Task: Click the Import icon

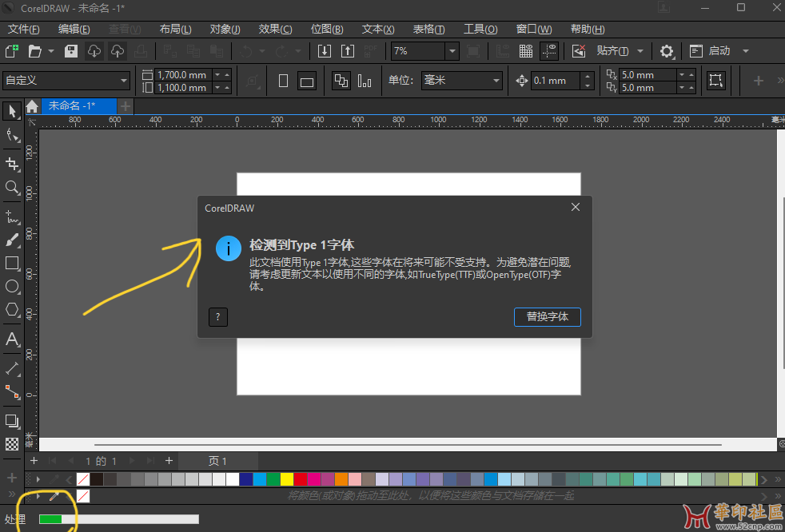Action: click(x=325, y=51)
